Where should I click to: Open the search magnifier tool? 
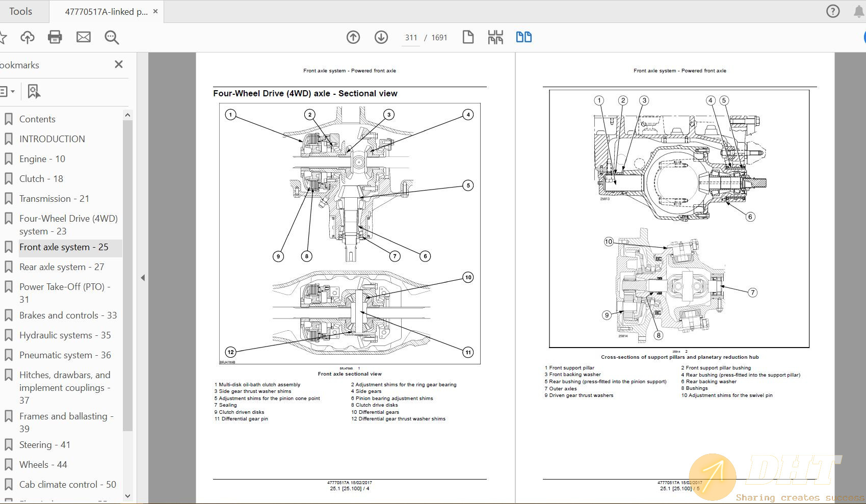pos(112,37)
